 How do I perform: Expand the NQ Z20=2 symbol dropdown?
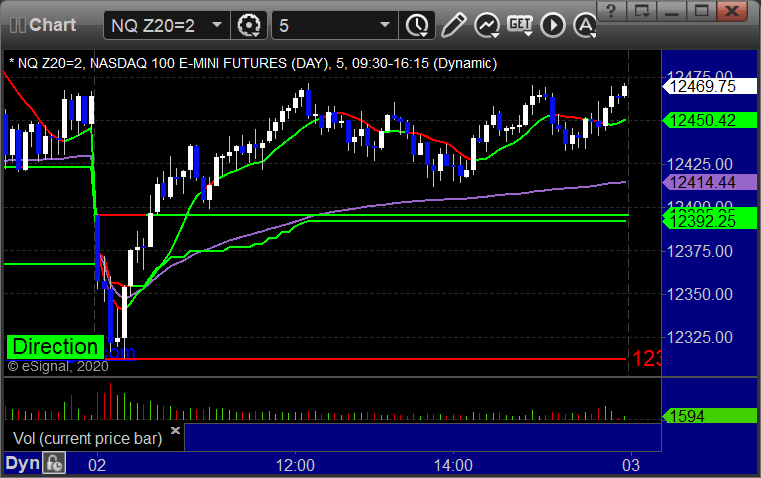tap(217, 25)
